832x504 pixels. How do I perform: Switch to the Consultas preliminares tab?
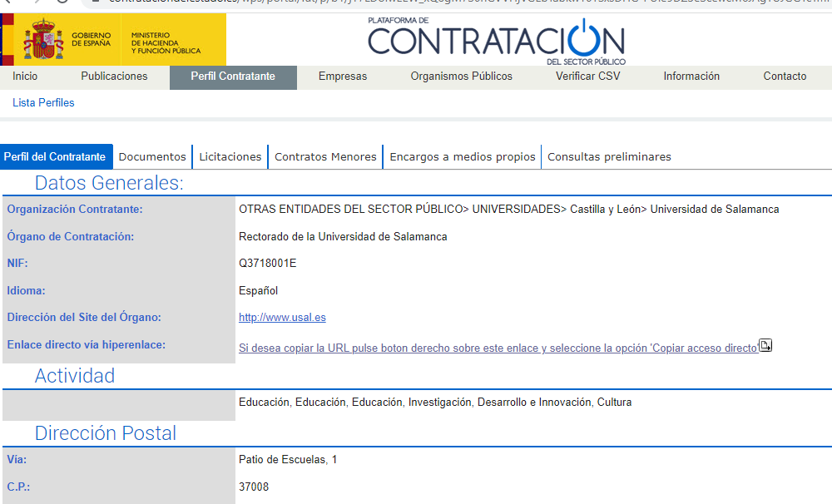click(x=609, y=157)
